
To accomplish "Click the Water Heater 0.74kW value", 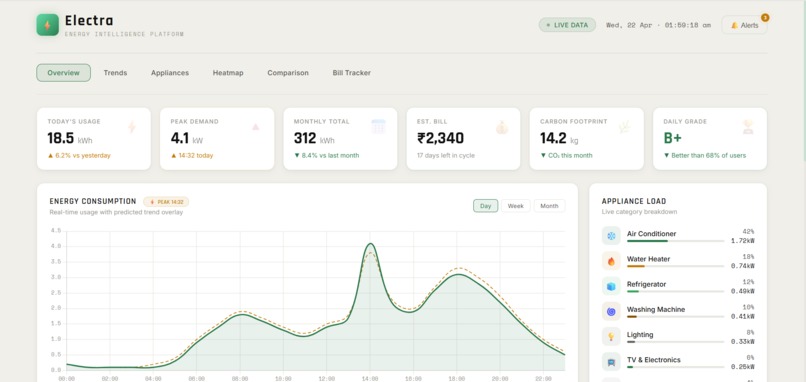I will point(742,266).
